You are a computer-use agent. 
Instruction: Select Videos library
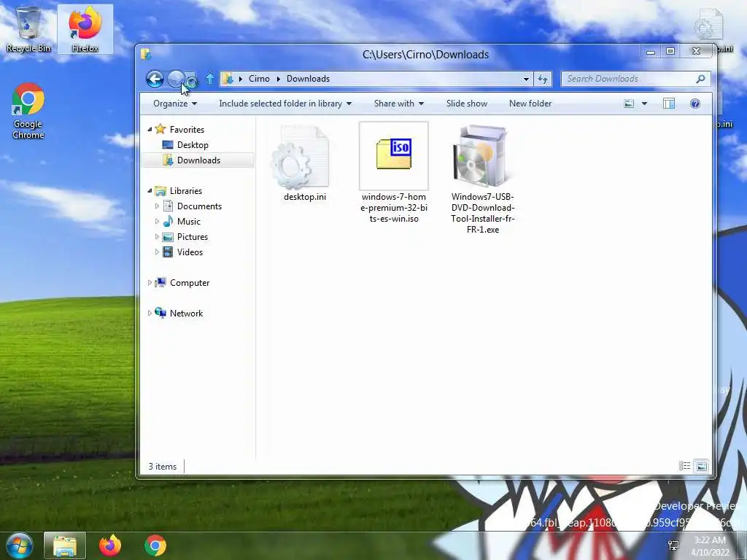click(183, 252)
